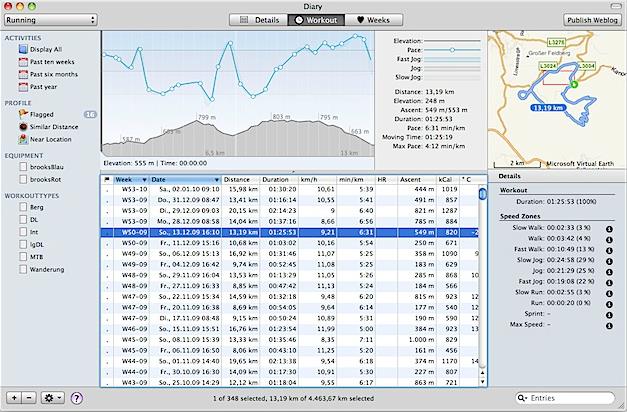
Task: Select row dated So., 25.10.09 14:29
Action: [x=290, y=383]
